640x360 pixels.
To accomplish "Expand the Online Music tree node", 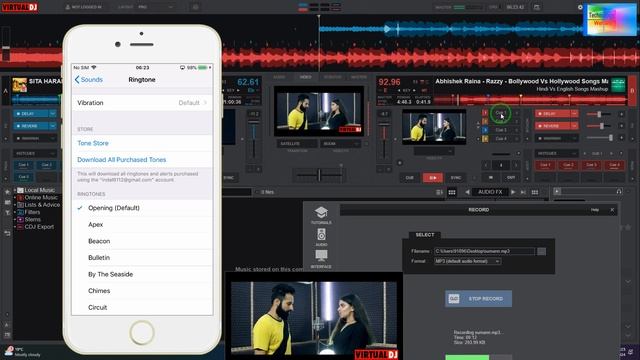I will pos(15,198).
